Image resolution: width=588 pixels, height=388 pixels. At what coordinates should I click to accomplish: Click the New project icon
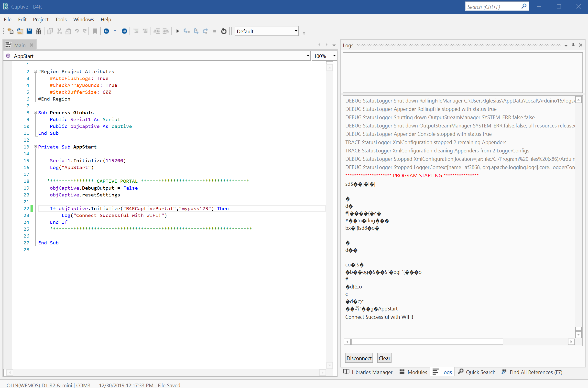click(x=10, y=31)
